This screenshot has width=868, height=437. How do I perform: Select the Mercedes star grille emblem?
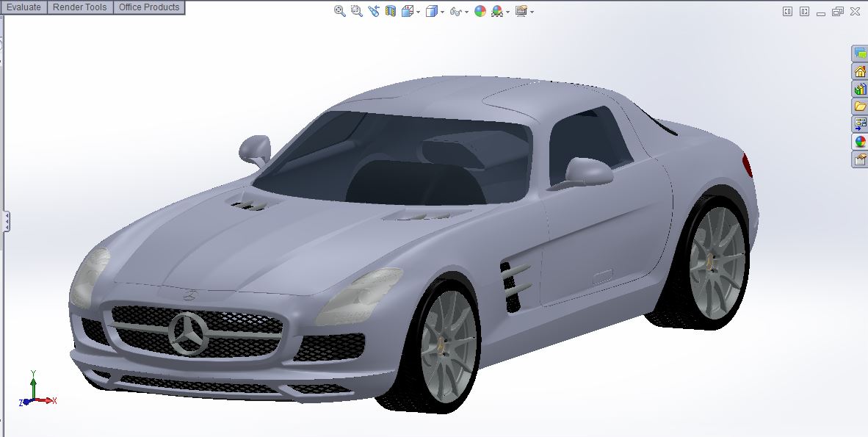[188, 333]
